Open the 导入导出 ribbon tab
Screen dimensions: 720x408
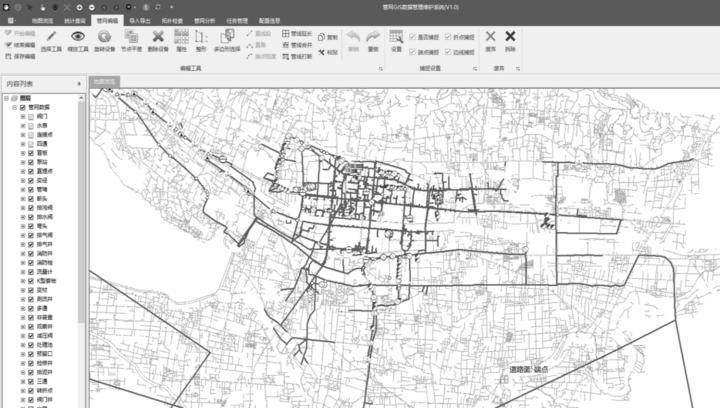tap(140, 21)
